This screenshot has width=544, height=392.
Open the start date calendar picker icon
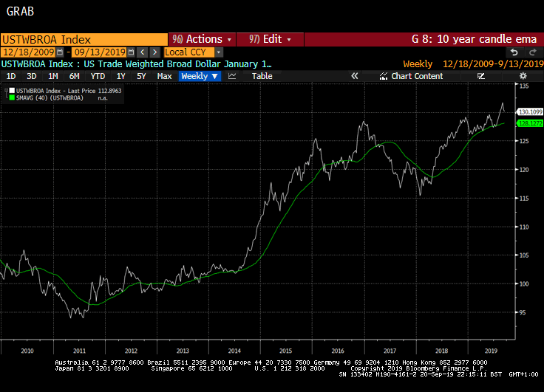point(60,52)
